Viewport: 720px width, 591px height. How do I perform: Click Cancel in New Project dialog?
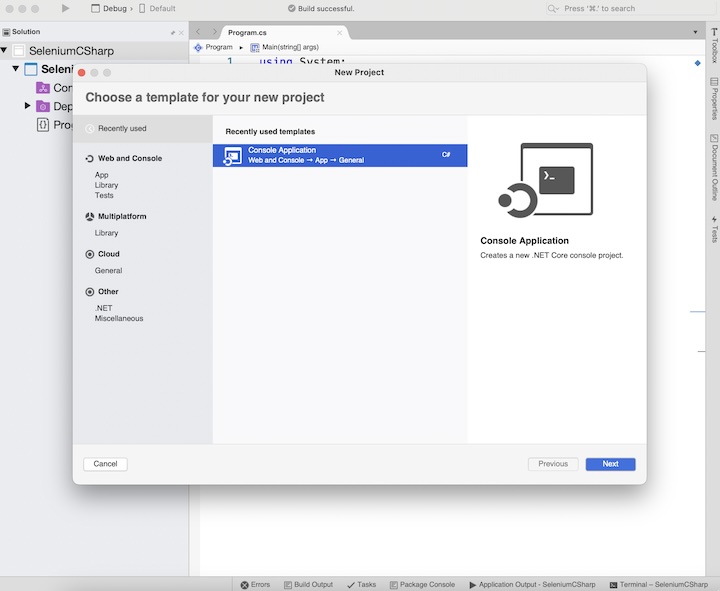point(105,464)
